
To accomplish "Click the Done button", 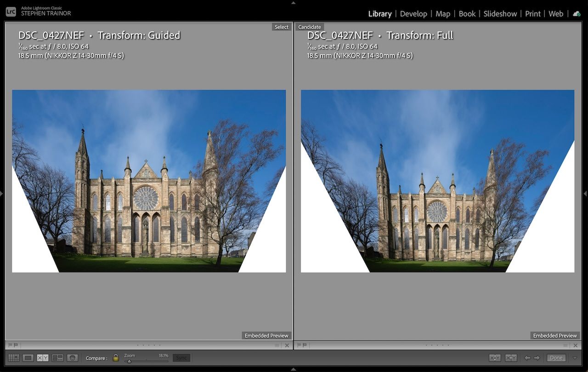I will click(555, 357).
